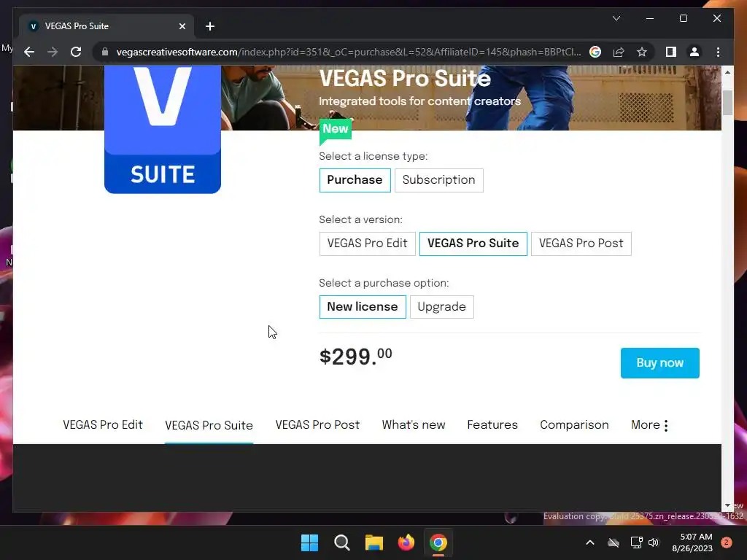Go to What's new section
Screen dimensions: 747x560
[414, 425]
